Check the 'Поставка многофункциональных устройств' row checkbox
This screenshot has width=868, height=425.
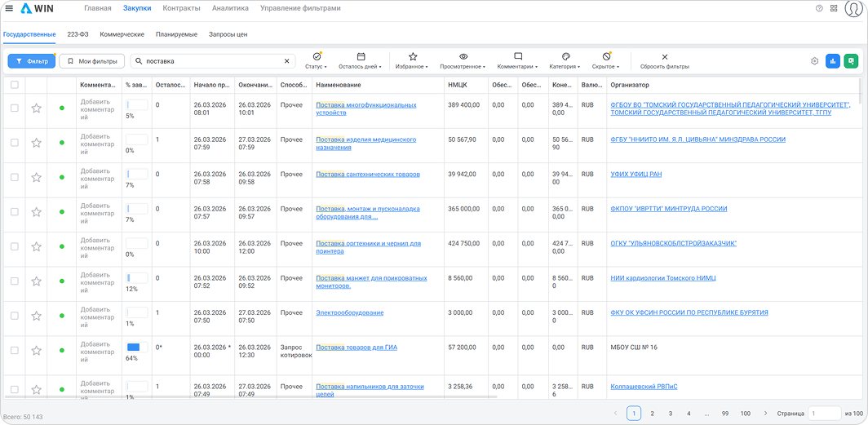[x=15, y=108]
